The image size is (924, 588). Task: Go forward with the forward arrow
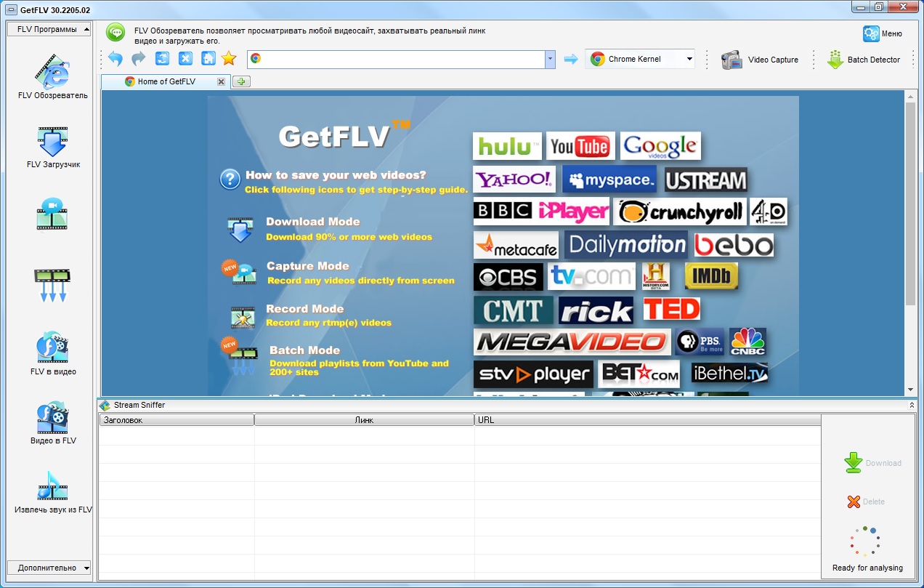(x=138, y=59)
